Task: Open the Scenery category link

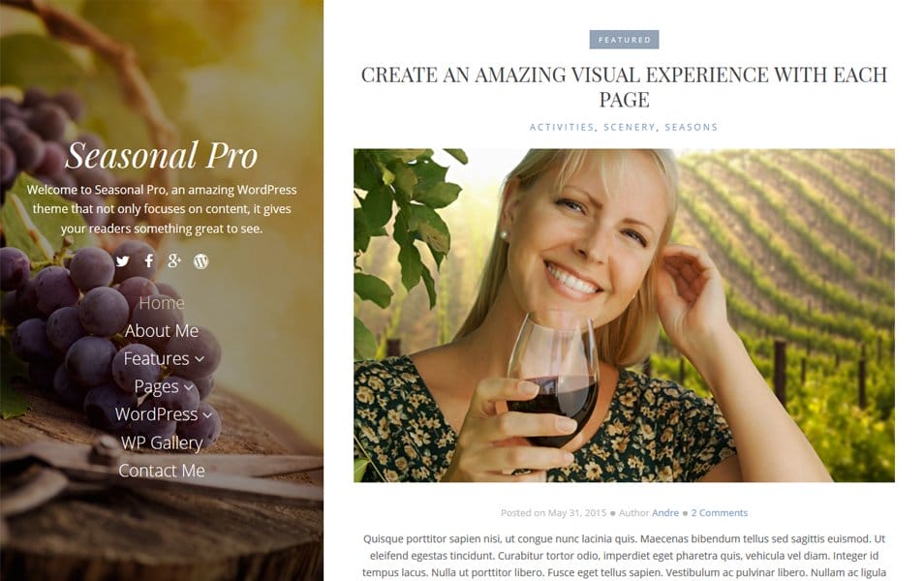Action: 630,127
